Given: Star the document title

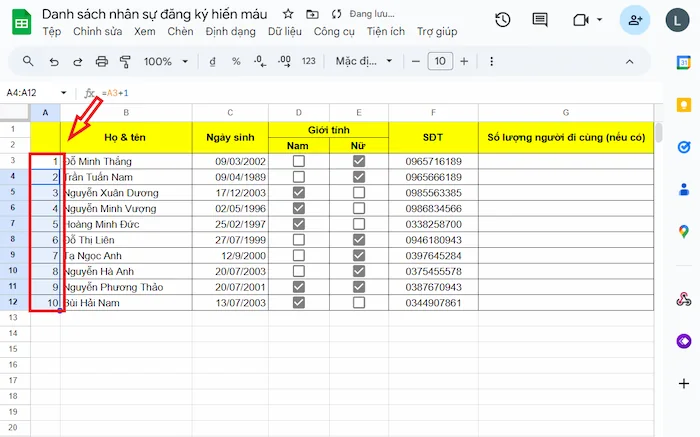Looking at the screenshot, I should pos(288,14).
